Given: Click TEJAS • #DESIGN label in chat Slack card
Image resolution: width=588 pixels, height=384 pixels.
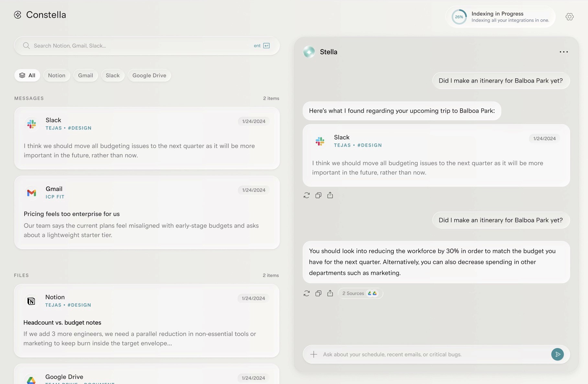Looking at the screenshot, I should (358, 145).
